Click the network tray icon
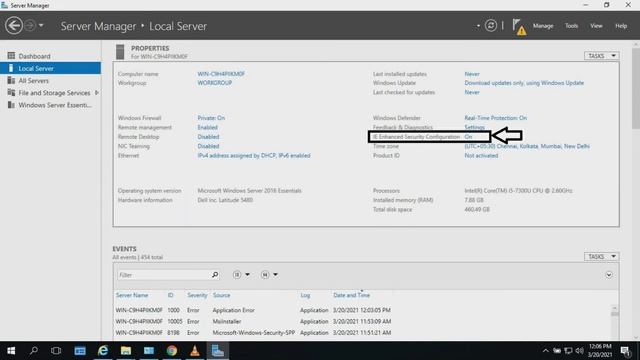The height and width of the screenshot is (360, 640). click(x=568, y=351)
